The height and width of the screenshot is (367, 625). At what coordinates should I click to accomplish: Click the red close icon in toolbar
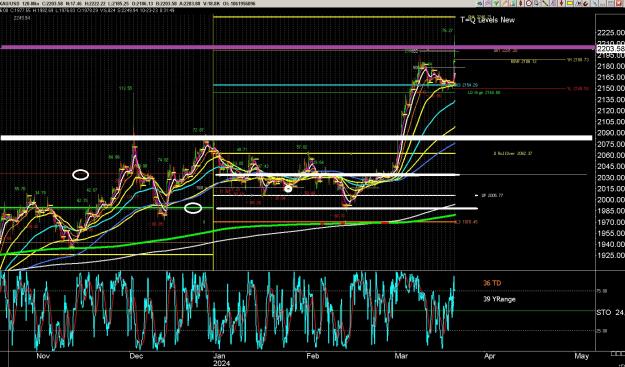619,3
